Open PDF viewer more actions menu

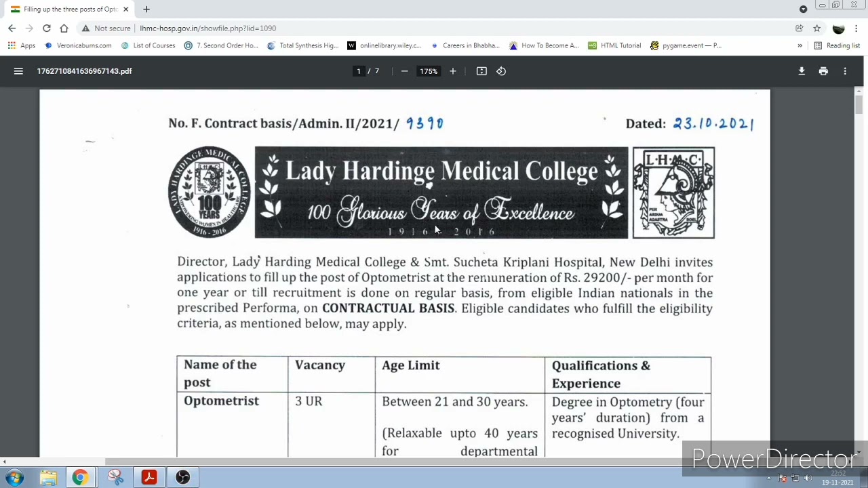tap(845, 71)
